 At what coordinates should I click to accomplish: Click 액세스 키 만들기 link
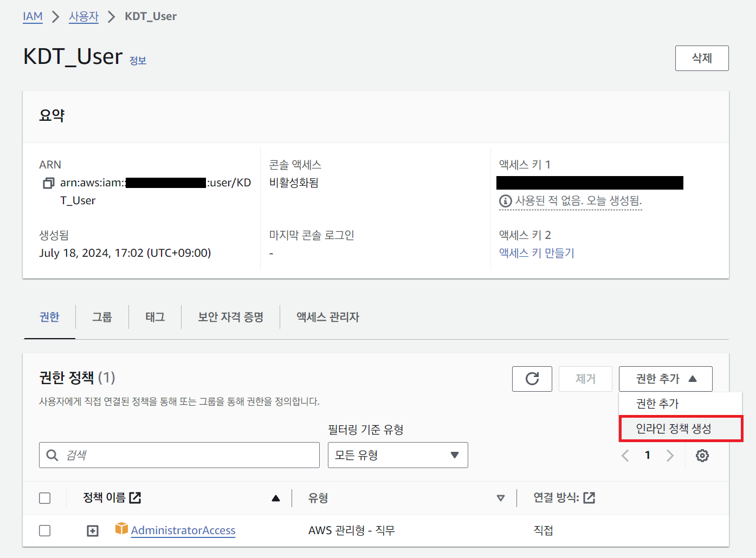537,253
